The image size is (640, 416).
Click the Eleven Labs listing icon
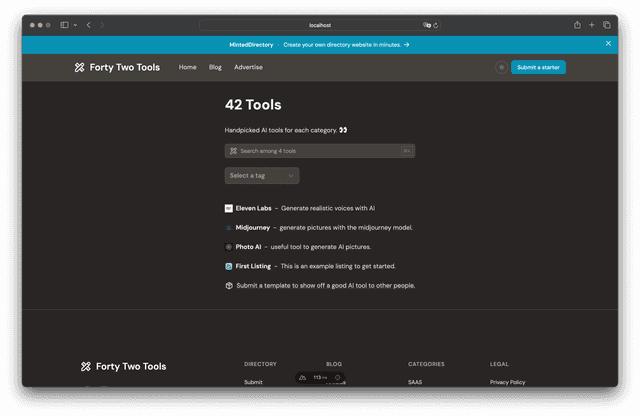pyautogui.click(x=228, y=208)
